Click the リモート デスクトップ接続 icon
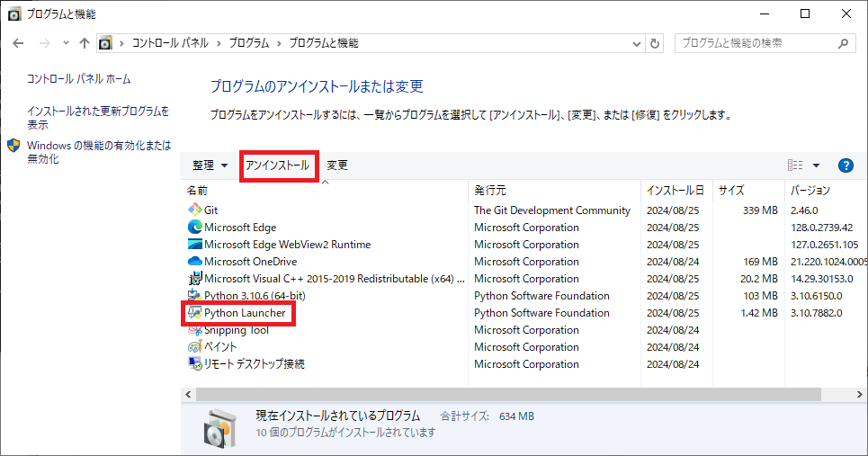Image resolution: width=868 pixels, height=456 pixels. [x=194, y=364]
